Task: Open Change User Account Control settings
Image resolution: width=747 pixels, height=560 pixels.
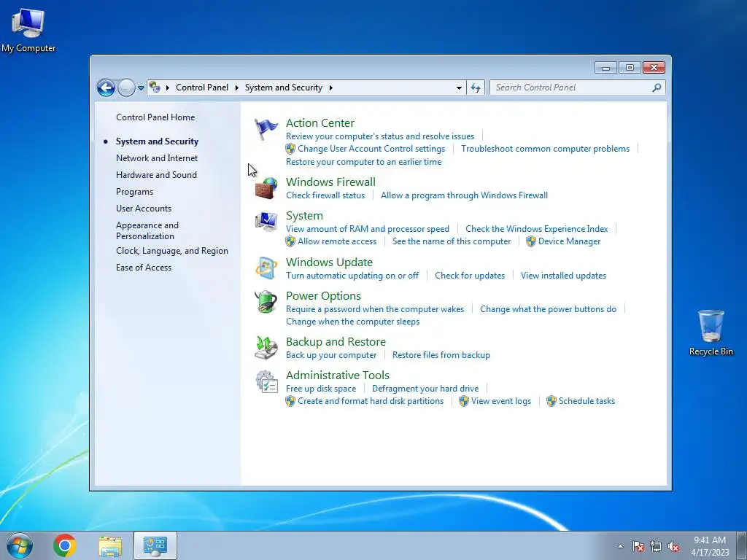Action: 371,149
